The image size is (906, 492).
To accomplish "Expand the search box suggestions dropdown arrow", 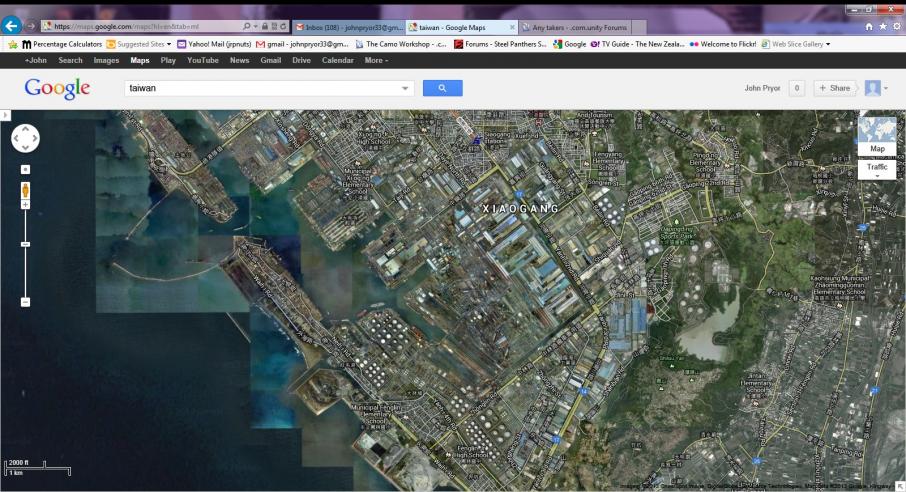I will click(405, 88).
